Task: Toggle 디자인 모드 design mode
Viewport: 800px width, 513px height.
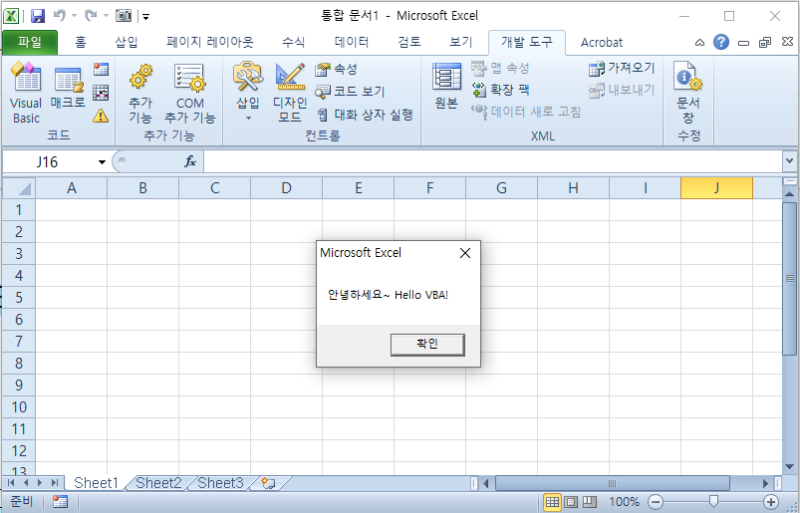Action: (x=290, y=93)
